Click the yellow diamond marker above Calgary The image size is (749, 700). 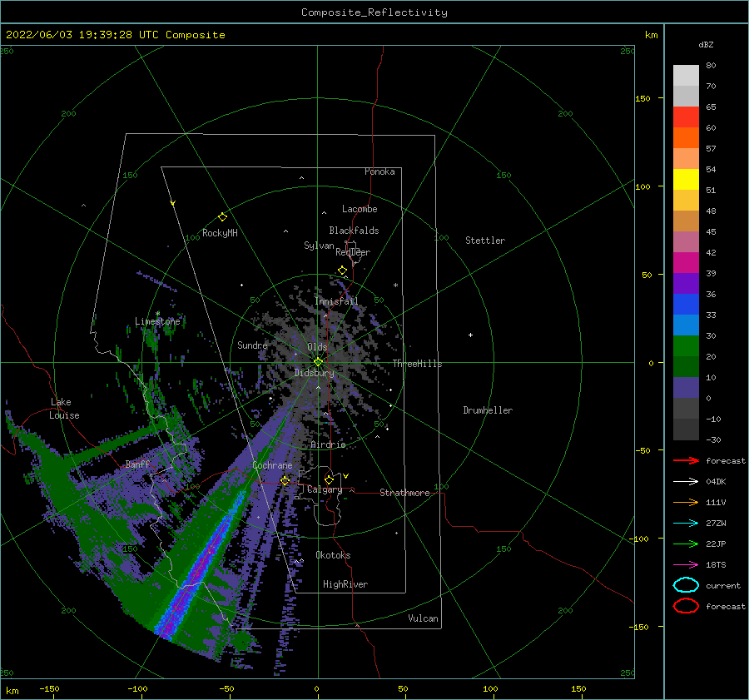(x=329, y=479)
